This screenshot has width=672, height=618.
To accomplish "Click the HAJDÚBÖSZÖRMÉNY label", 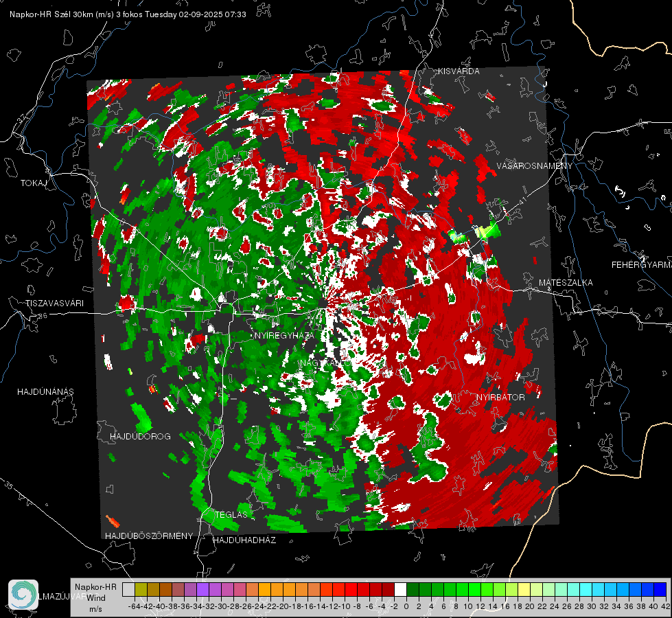I will [149, 536].
